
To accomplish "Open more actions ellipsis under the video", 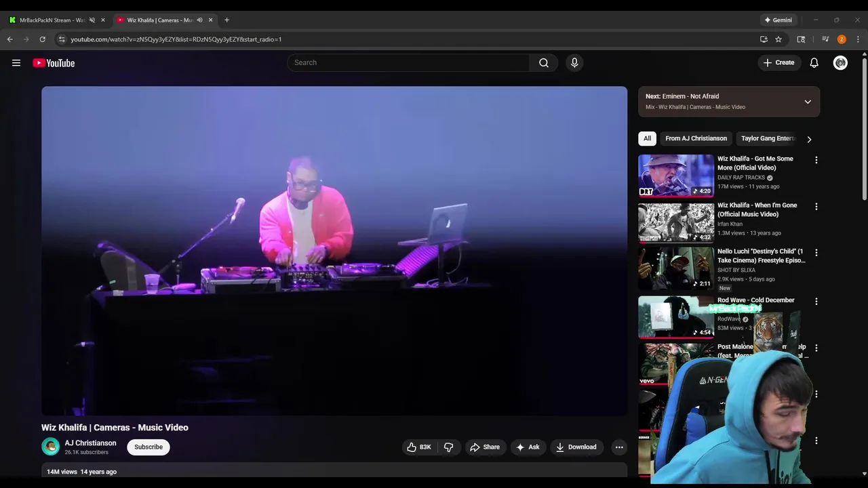I will 618,447.
